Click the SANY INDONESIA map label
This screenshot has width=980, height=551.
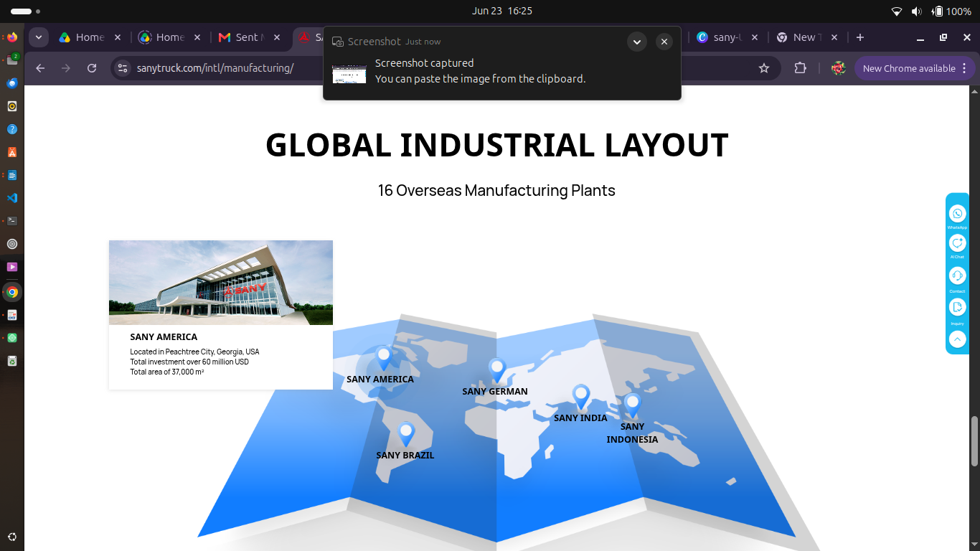[x=632, y=433]
